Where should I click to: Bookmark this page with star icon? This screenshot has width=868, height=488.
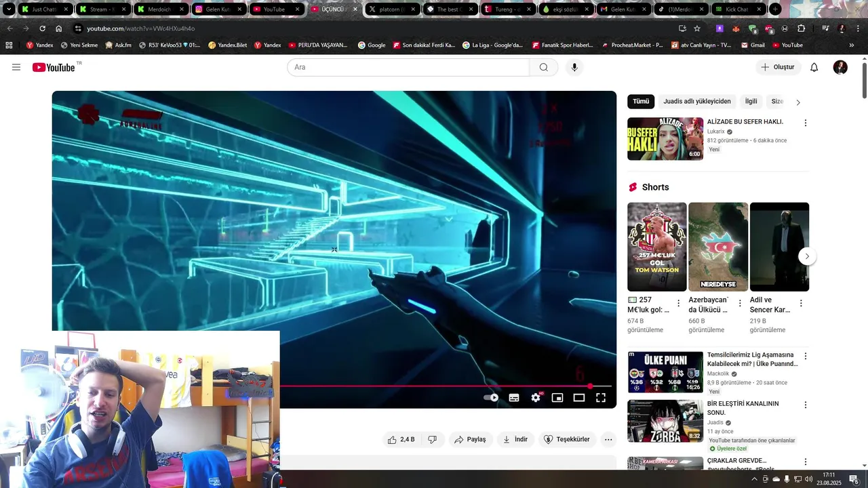[697, 28]
